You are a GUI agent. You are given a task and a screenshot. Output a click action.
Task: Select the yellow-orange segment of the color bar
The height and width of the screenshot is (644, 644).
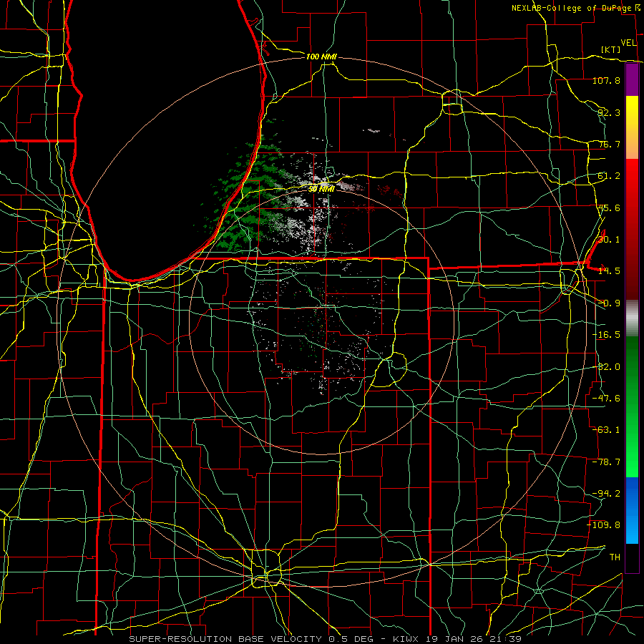[x=632, y=127]
